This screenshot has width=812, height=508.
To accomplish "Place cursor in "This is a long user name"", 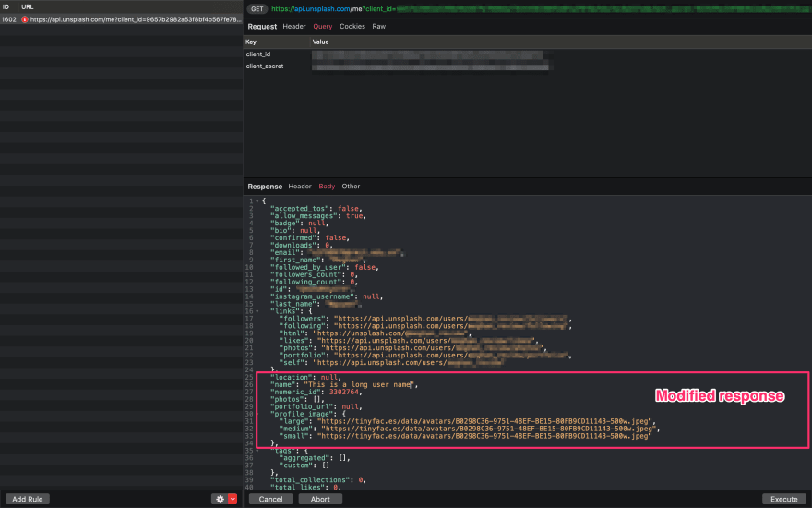I will [x=359, y=384].
